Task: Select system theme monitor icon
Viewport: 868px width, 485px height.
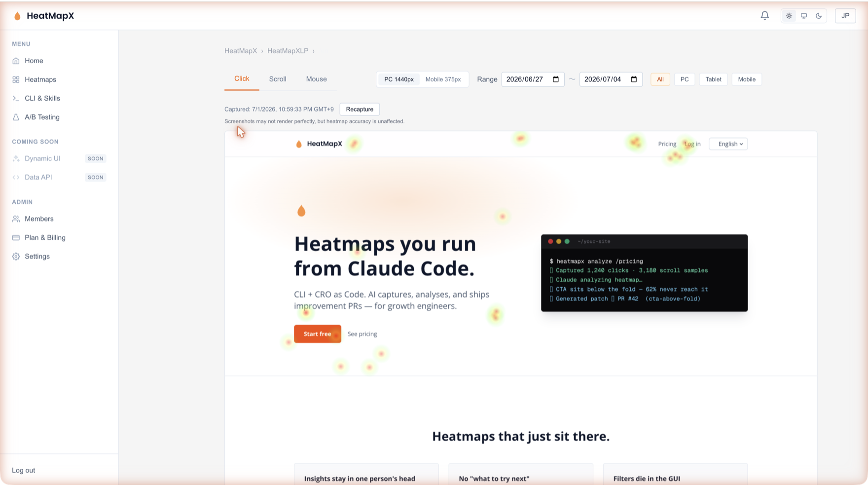Action: [804, 16]
